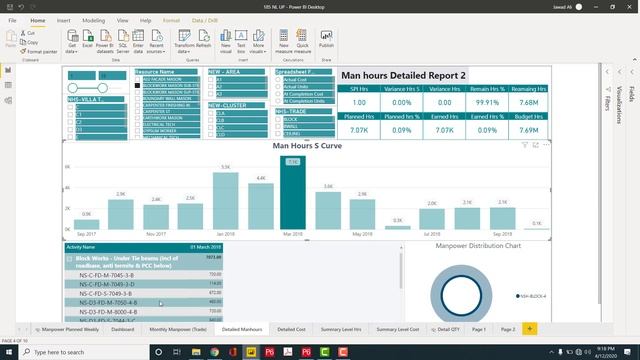Activate the Format painter tool

click(x=39, y=51)
